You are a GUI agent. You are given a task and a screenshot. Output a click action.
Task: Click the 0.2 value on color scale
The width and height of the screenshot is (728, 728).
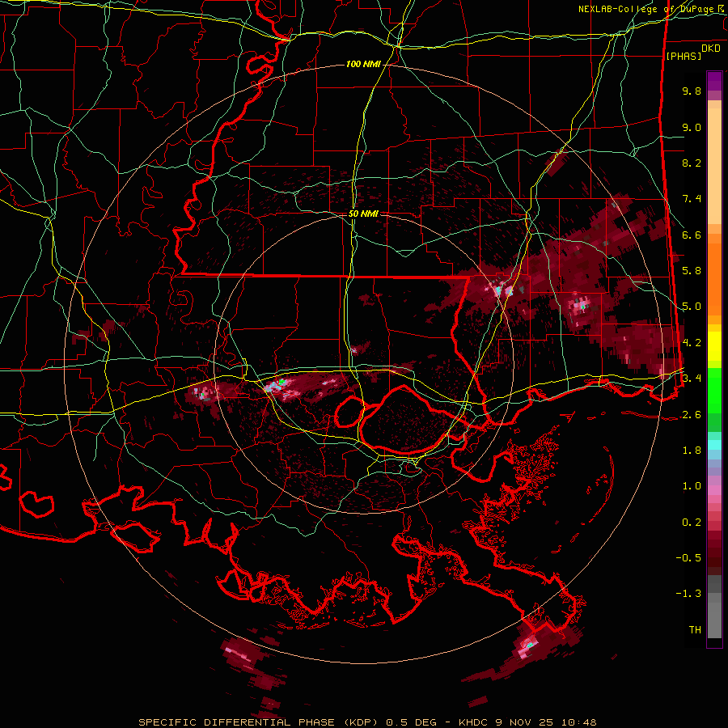tap(692, 523)
